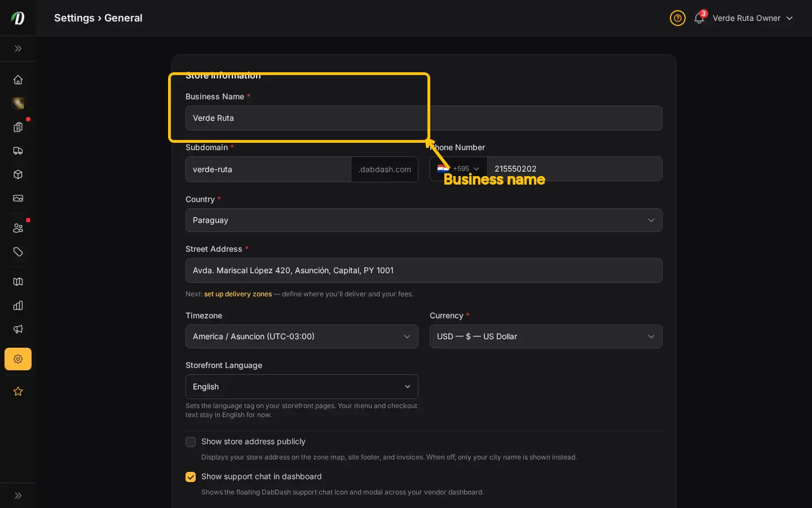Enable Show store address publicly checkbox

click(191, 442)
